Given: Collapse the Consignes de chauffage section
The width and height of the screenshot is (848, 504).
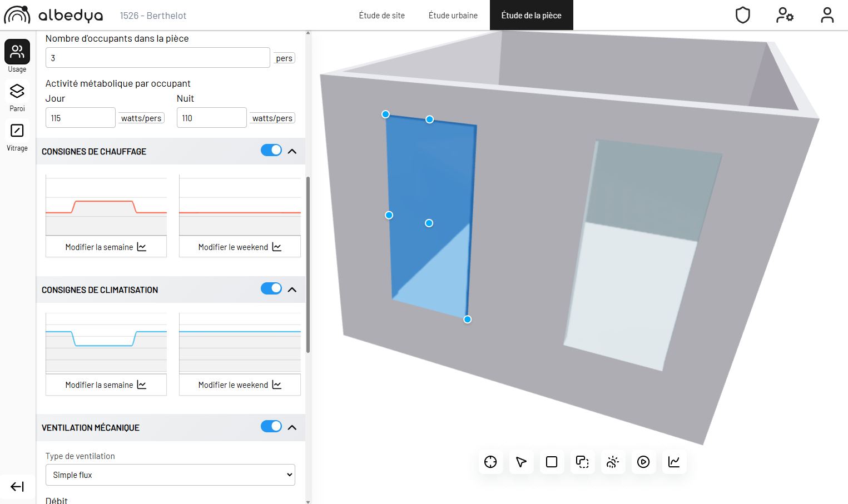Looking at the screenshot, I should (292, 151).
